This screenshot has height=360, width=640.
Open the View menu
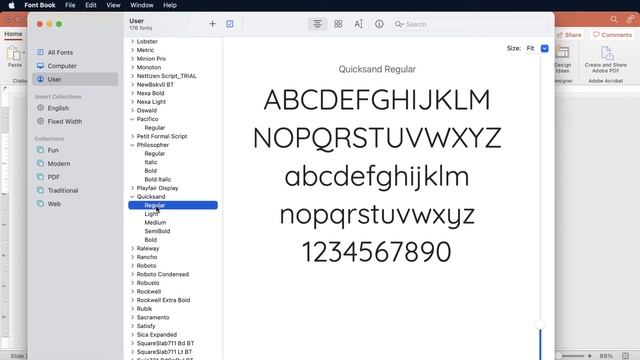[113, 5]
